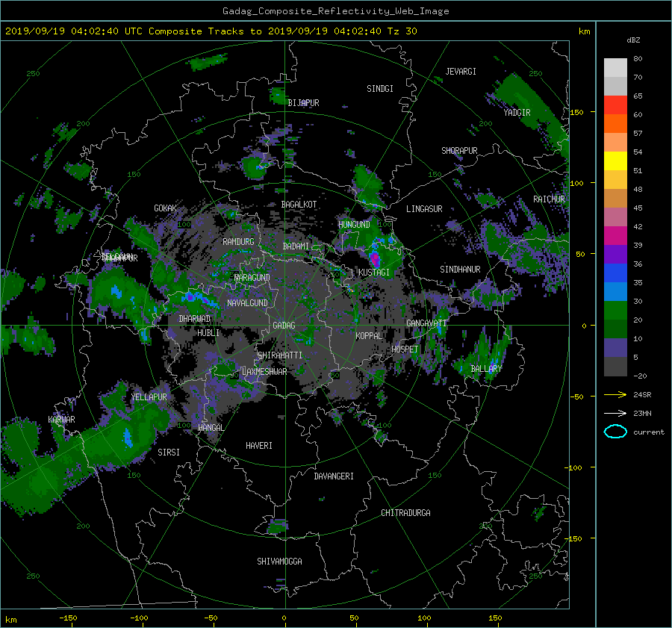Pick the magenta 42 dBZ swatch
Screen dimensions: 672x628
(615, 235)
